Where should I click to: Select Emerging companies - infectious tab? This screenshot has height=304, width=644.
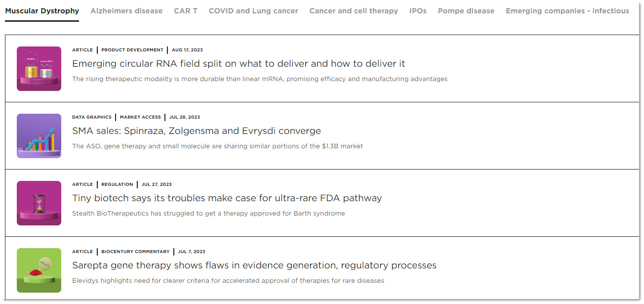567,11
